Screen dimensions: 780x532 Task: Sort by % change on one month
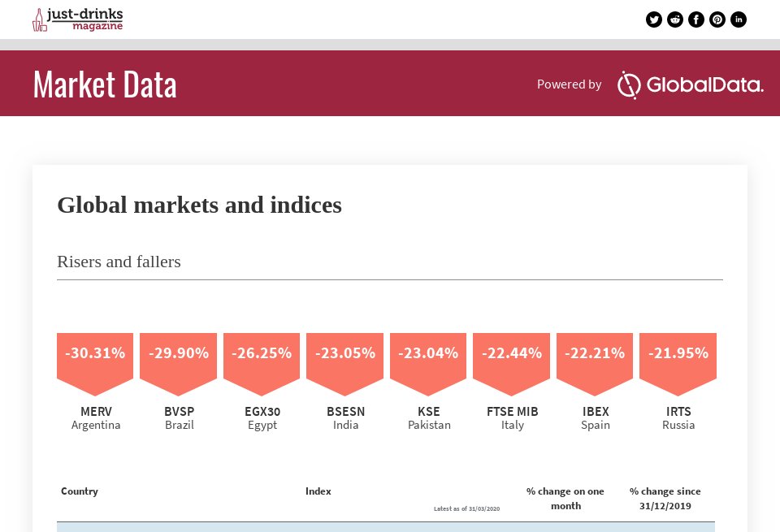565,499
